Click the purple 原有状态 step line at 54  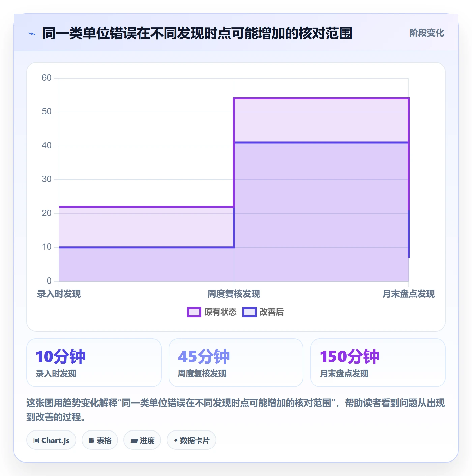321,98
